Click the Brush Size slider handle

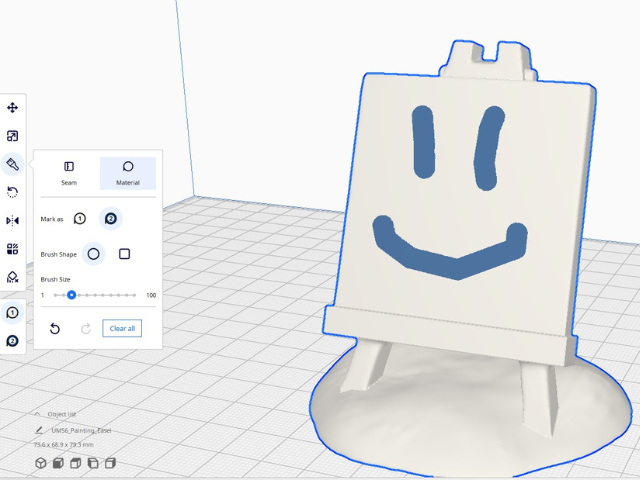[71, 295]
